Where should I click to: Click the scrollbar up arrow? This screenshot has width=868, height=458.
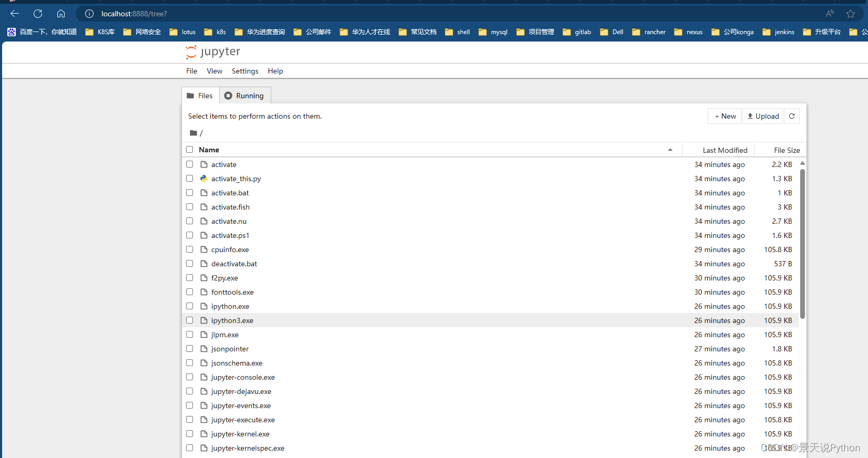[x=802, y=163]
